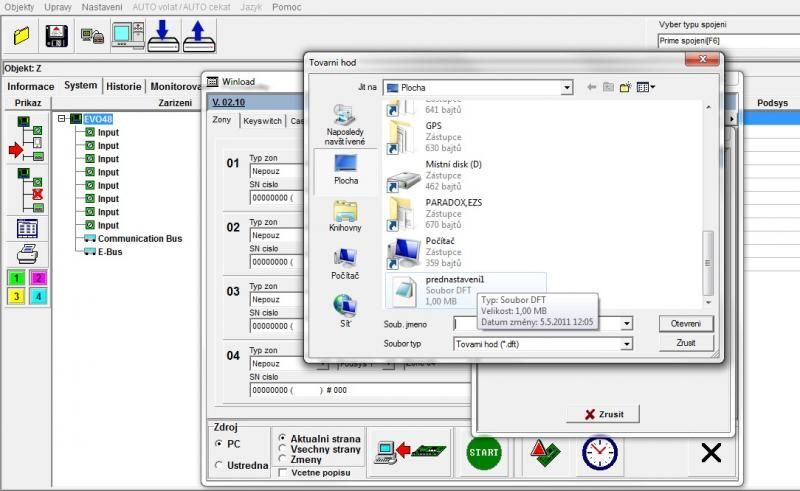Image resolution: width=800 pixels, height=491 pixels.
Task: Click the upload arrow toolbar icon
Action: pyautogui.click(x=196, y=36)
